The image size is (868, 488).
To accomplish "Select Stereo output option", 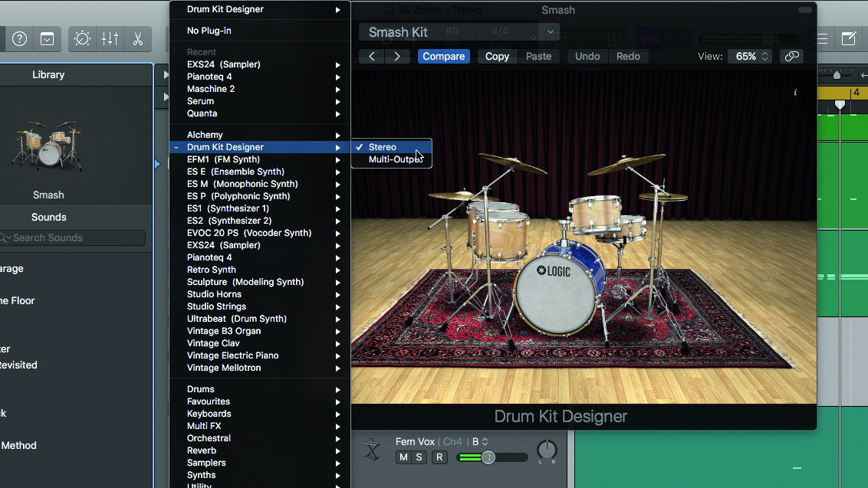I will pos(392,147).
